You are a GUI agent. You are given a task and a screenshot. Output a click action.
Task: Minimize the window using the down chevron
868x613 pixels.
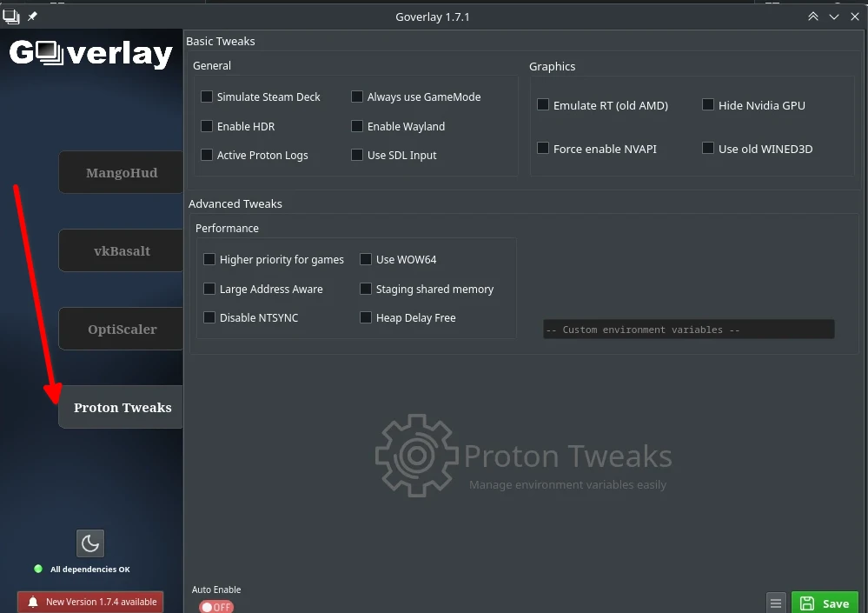coord(833,17)
